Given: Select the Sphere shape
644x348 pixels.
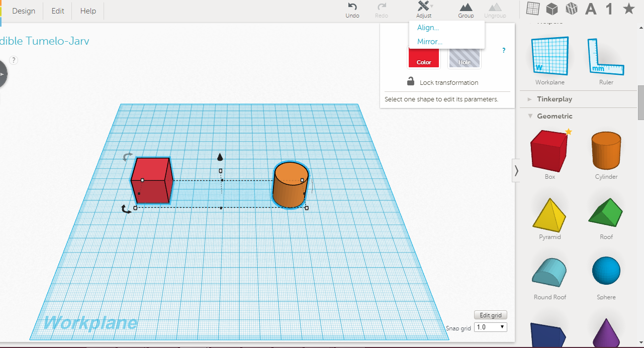Looking at the screenshot, I should pyautogui.click(x=606, y=270).
